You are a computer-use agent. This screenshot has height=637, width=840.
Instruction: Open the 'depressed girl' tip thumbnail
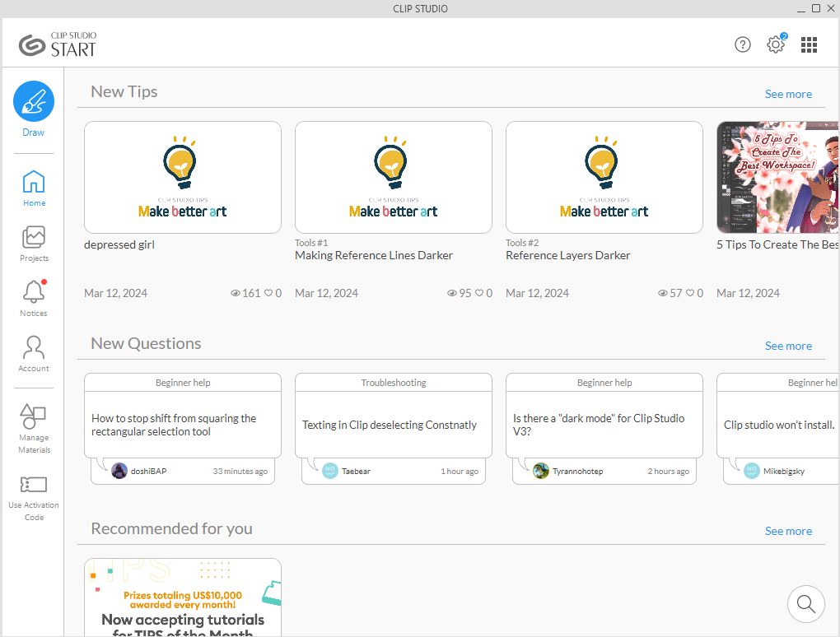click(x=183, y=177)
